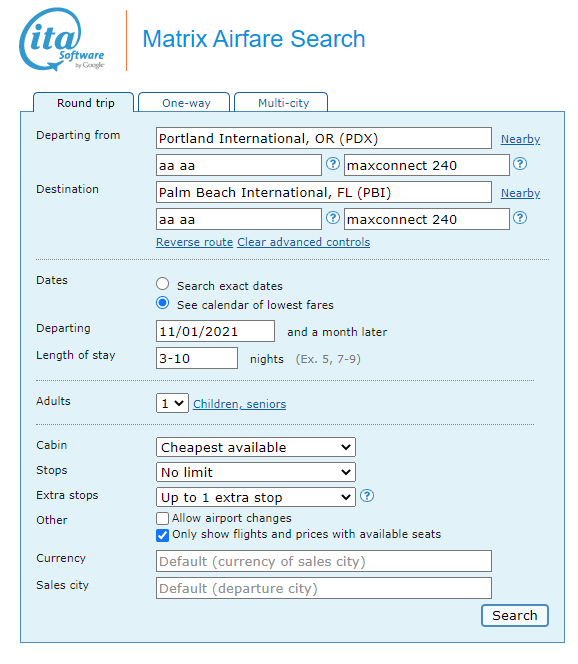578x664 pixels.
Task: Open help icon beside destination routing codes field
Action: [x=333, y=218]
